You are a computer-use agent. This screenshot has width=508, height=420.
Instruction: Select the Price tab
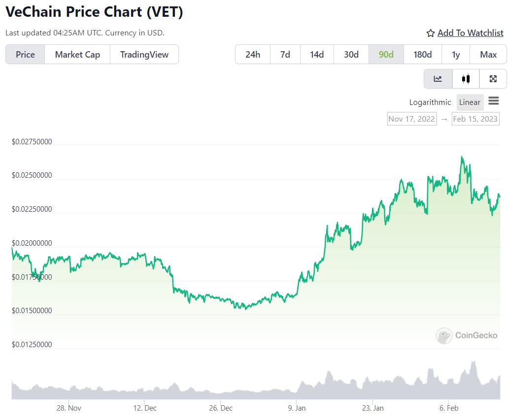click(x=25, y=54)
